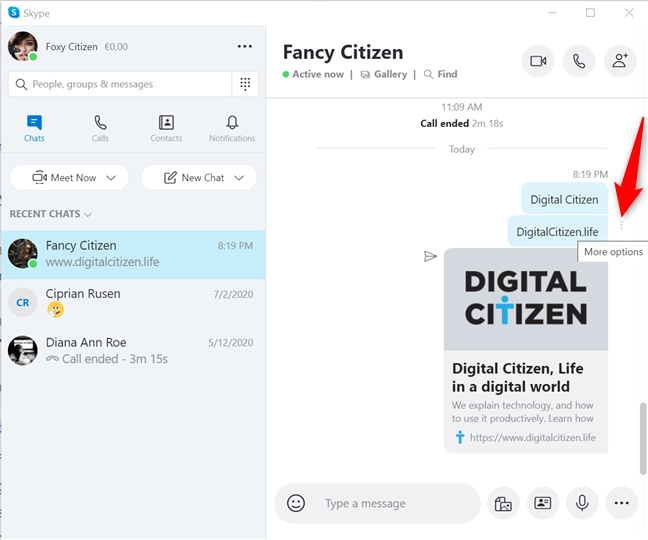Open More options for DigitalCitizen.life message

point(621,225)
